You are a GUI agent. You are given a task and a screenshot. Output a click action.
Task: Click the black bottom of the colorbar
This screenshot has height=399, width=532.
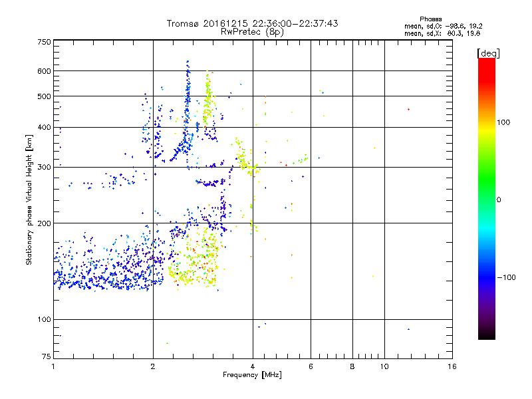pos(487,334)
